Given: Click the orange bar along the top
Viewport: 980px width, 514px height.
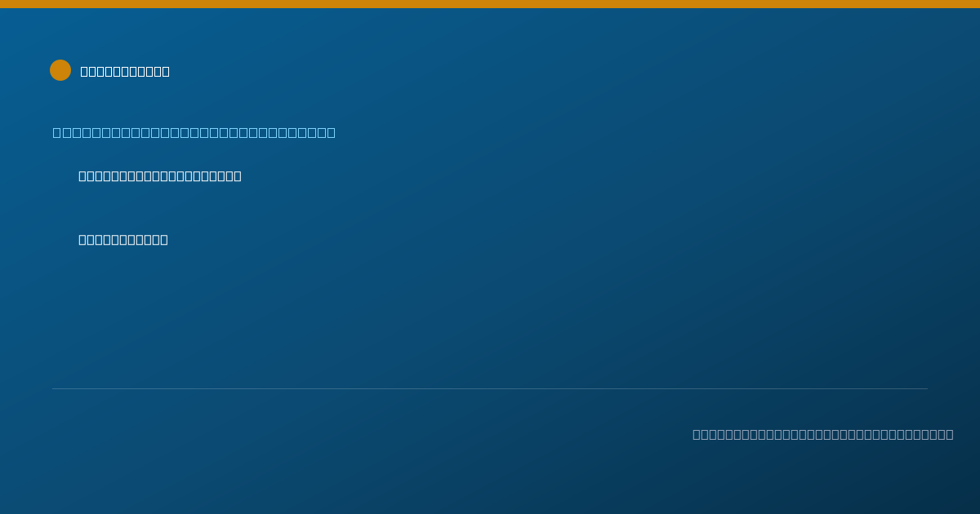Looking at the screenshot, I should pyautogui.click(x=490, y=4).
